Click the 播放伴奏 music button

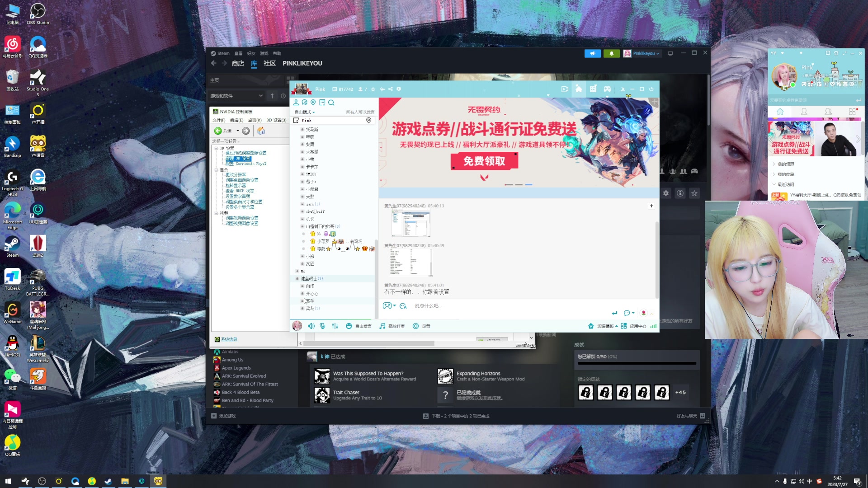[x=392, y=326]
